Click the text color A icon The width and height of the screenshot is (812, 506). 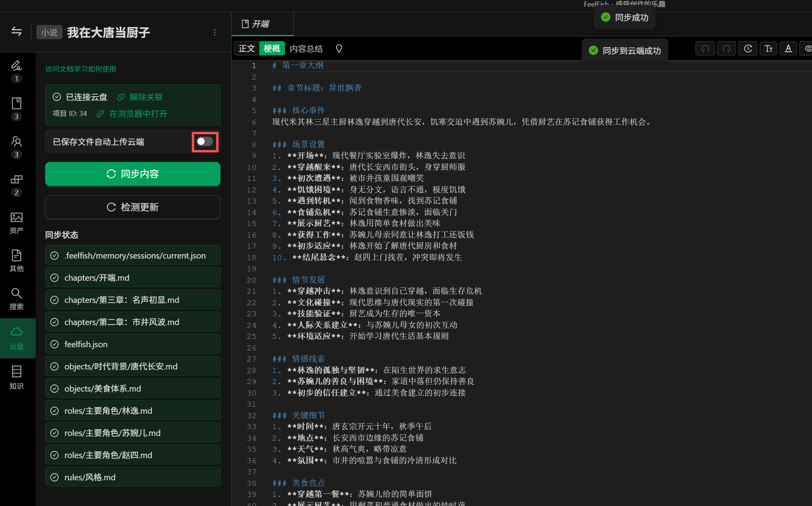pyautogui.click(x=788, y=49)
